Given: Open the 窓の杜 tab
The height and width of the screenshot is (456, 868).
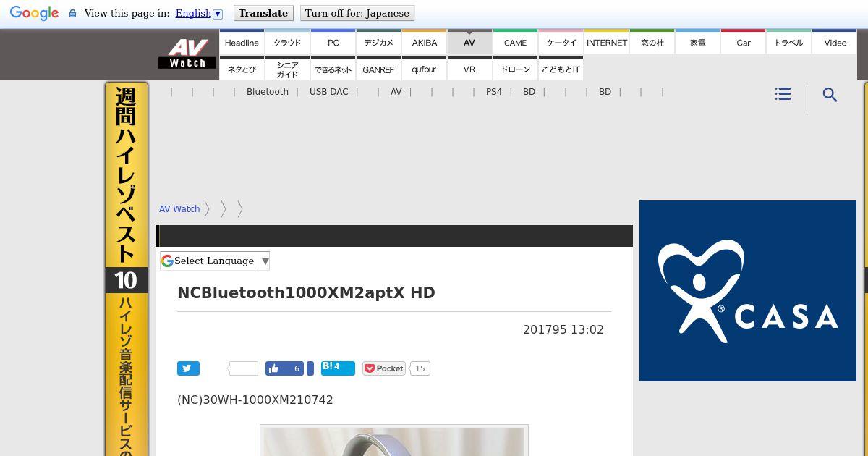Looking at the screenshot, I should 652,42.
